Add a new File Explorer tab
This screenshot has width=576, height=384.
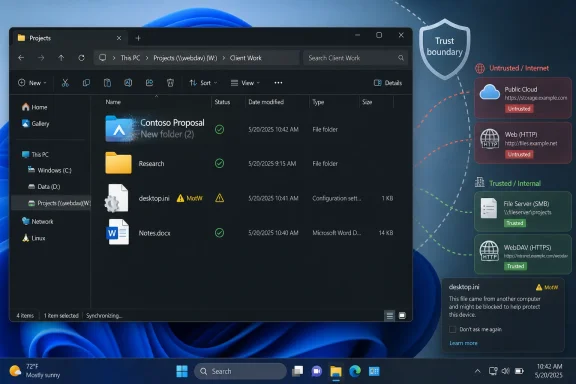click(138, 38)
